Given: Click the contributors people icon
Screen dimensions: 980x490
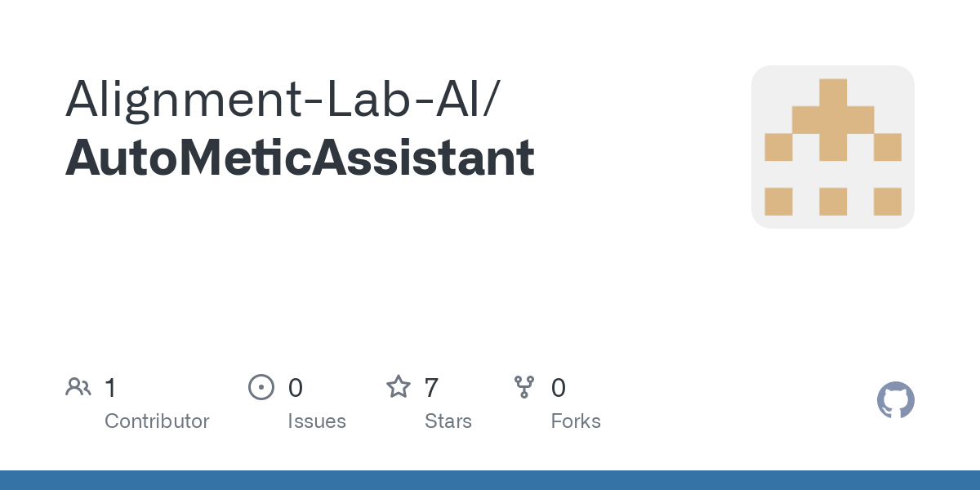Looking at the screenshot, I should tap(78, 387).
